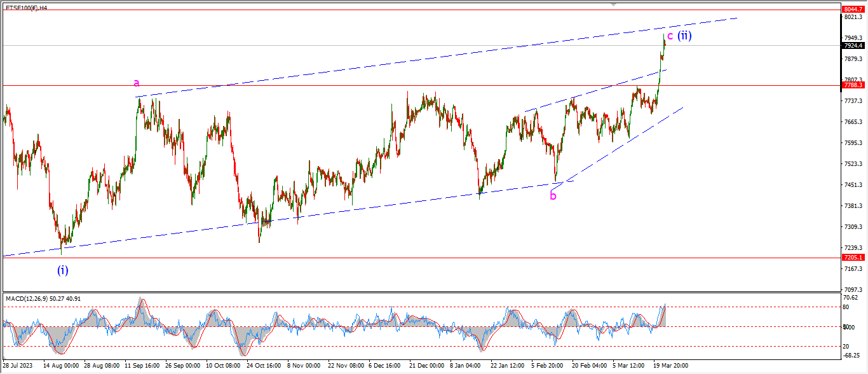Select the blue wave '(ii)' label

684,36
